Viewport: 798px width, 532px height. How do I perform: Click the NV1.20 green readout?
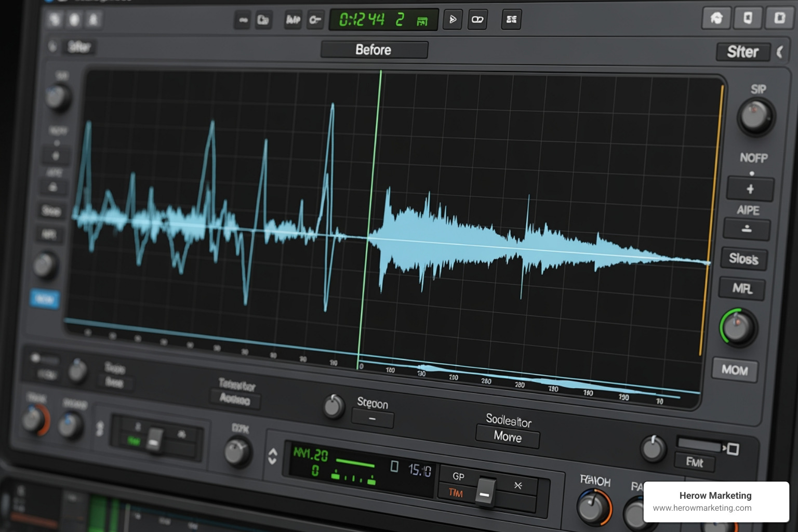click(311, 455)
